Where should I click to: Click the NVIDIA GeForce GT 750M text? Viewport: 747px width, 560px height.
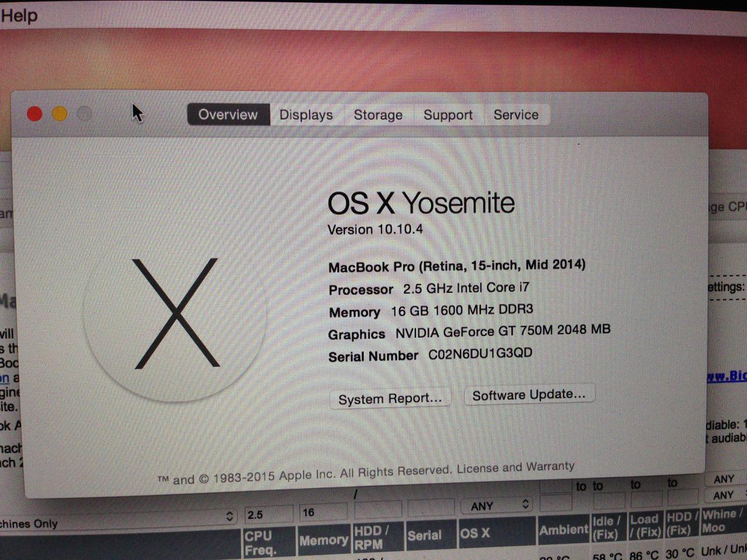coord(503,331)
